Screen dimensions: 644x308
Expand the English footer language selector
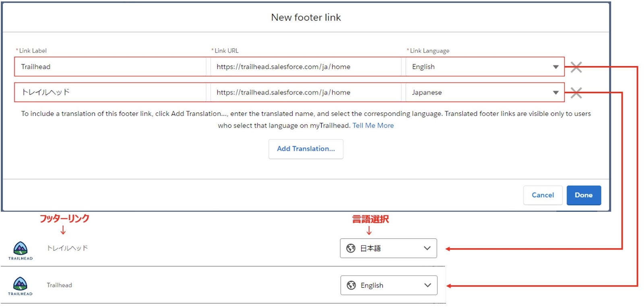pos(389,285)
